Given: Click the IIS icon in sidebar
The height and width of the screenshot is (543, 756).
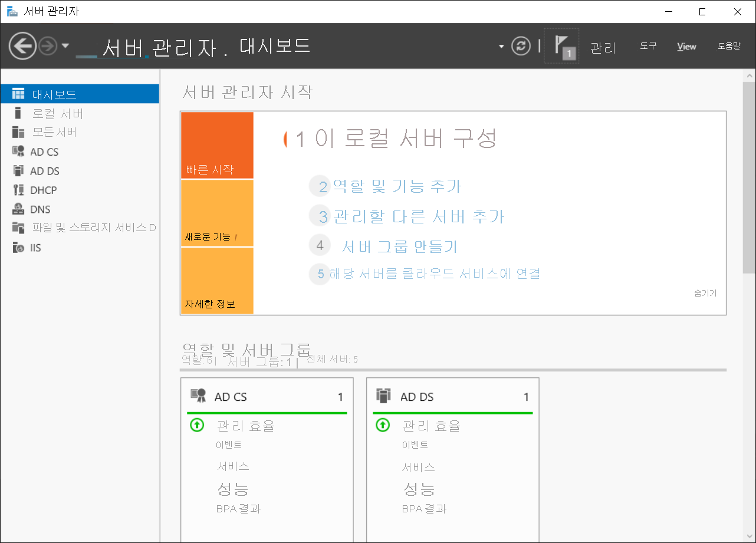Looking at the screenshot, I should point(18,248).
